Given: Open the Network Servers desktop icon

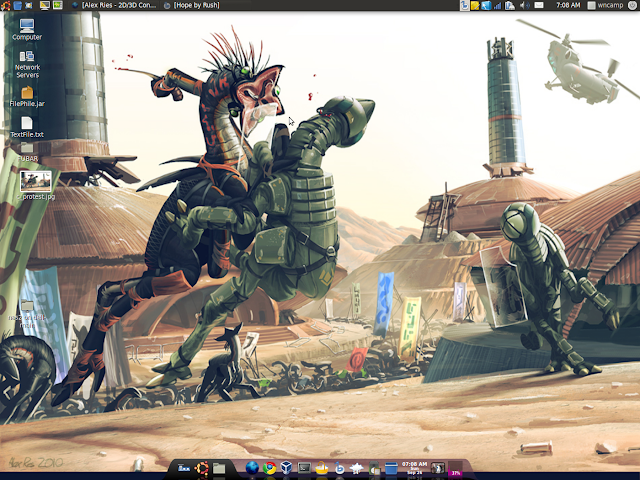Looking at the screenshot, I should [27, 64].
